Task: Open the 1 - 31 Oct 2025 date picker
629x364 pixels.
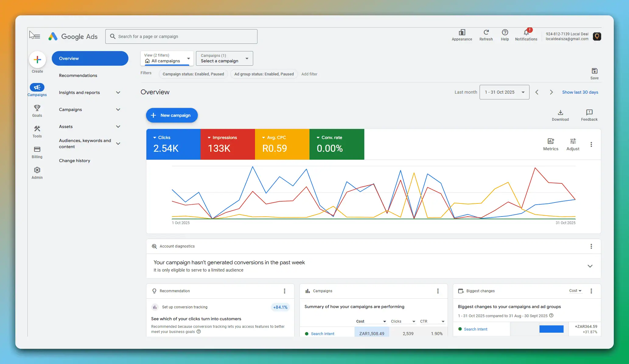Action: (504, 92)
